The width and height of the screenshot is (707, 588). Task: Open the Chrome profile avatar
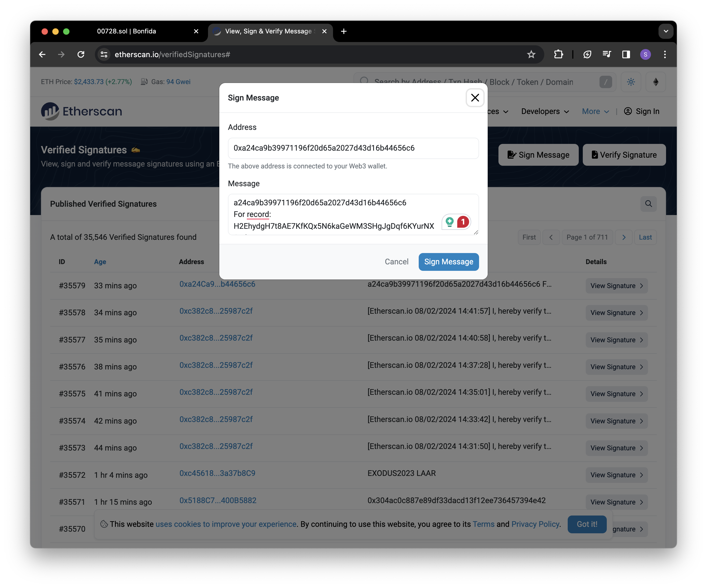click(645, 54)
